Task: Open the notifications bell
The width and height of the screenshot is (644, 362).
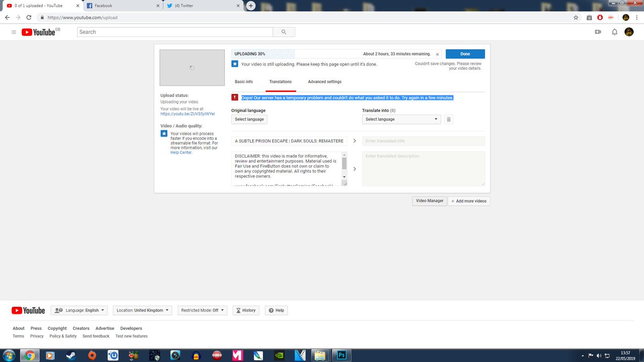Action: click(x=614, y=32)
